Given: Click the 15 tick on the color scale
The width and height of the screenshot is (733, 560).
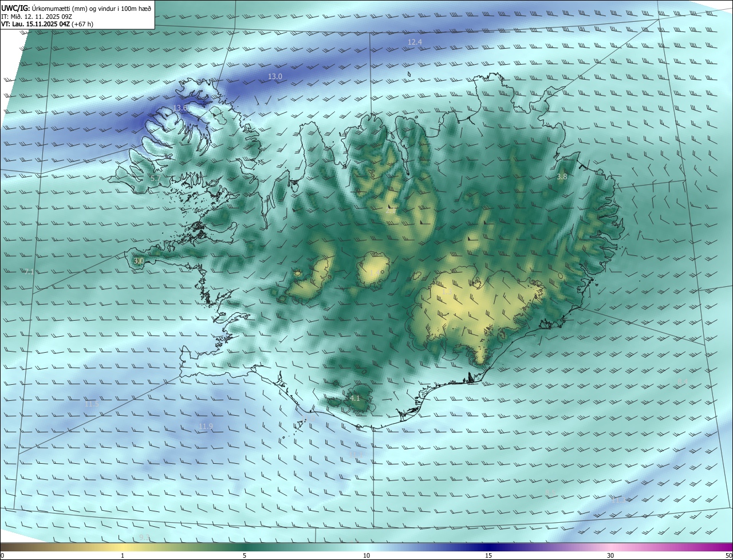Looking at the screenshot, I should point(488,555).
